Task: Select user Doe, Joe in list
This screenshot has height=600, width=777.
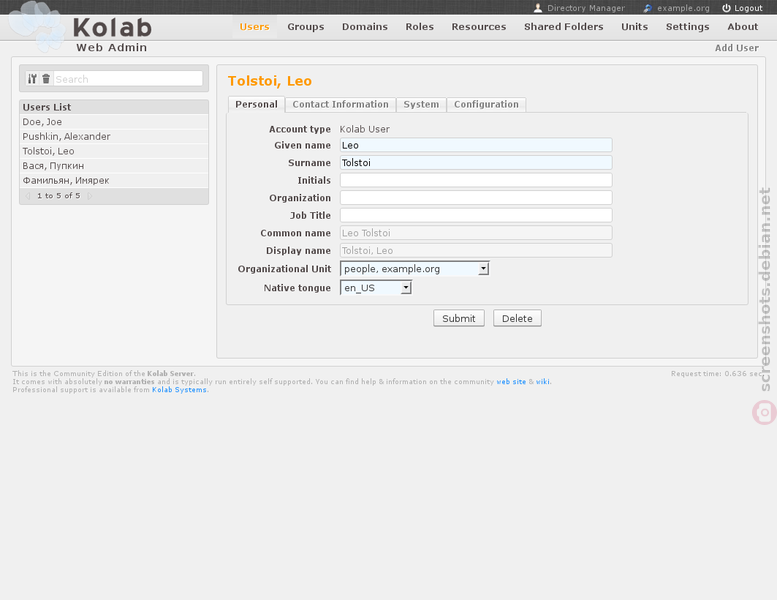Action: (114, 122)
